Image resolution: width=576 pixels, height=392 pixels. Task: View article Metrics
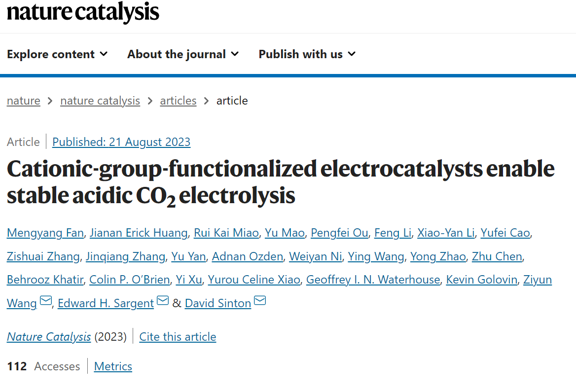pos(113,366)
